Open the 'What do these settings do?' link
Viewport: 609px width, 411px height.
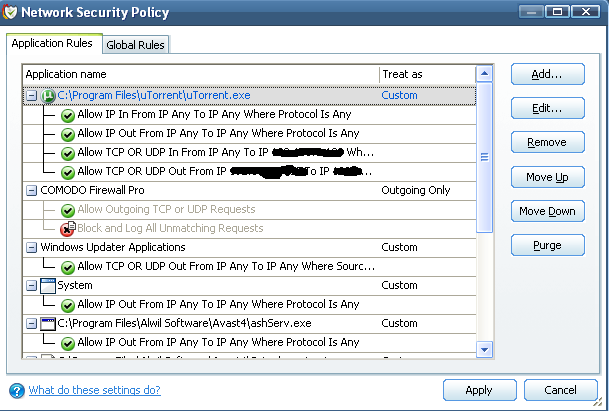pos(94,390)
